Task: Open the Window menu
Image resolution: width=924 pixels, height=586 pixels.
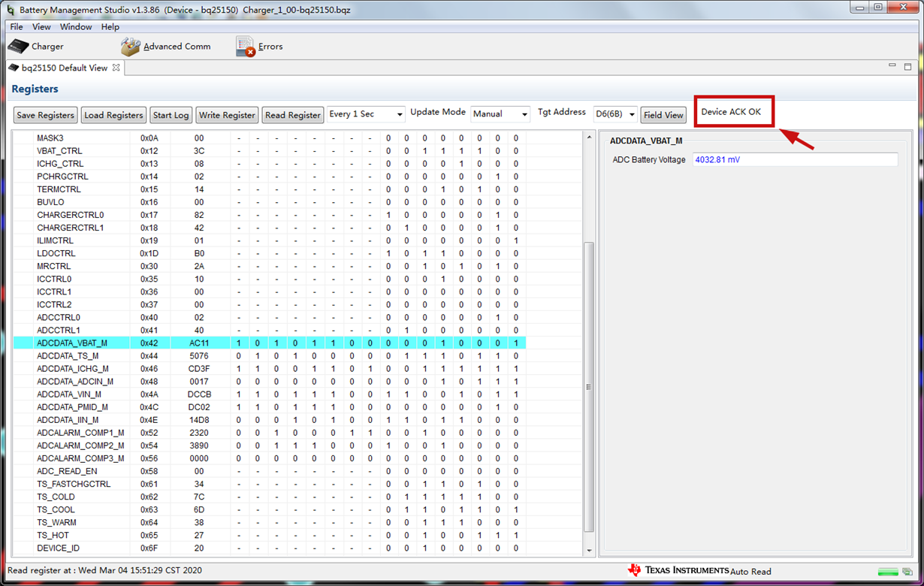Action: pyautogui.click(x=76, y=27)
